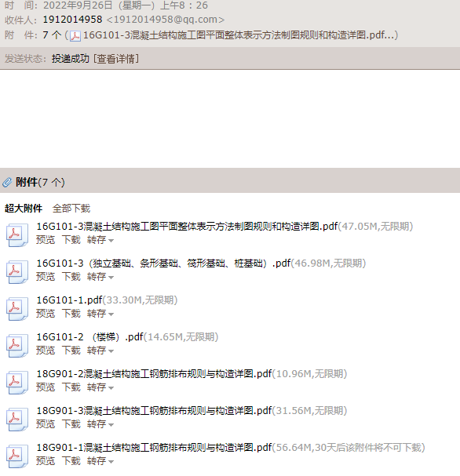Viewport: 460px width, 476px height.
Task: Click PDF icon for 16G101-2（楼梯）.pdf attachment
Action: 17,346
